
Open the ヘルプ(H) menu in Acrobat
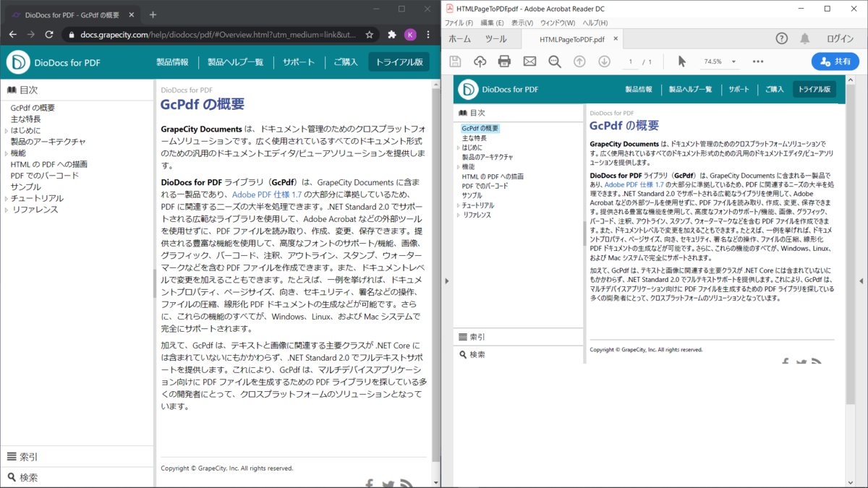click(x=595, y=23)
